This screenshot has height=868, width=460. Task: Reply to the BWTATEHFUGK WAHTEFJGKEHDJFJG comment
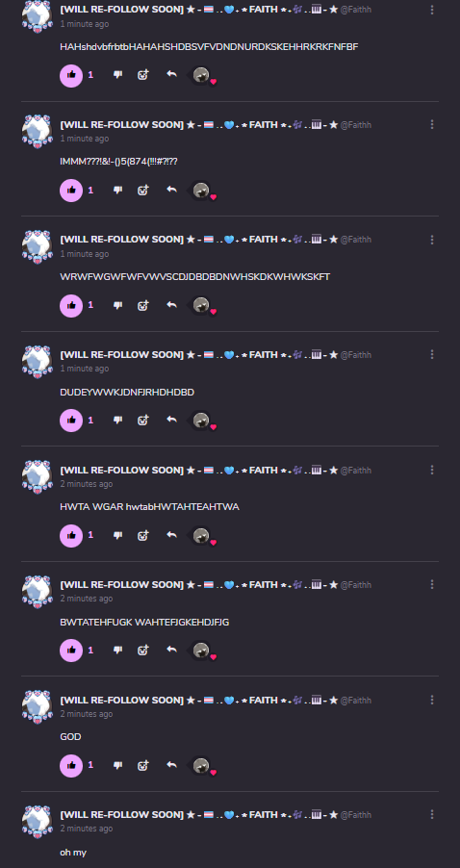click(x=171, y=650)
